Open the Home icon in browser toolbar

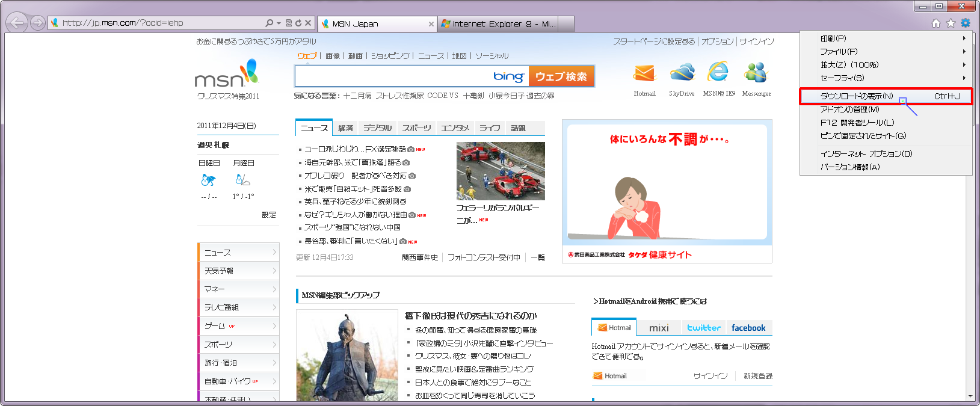[936, 23]
